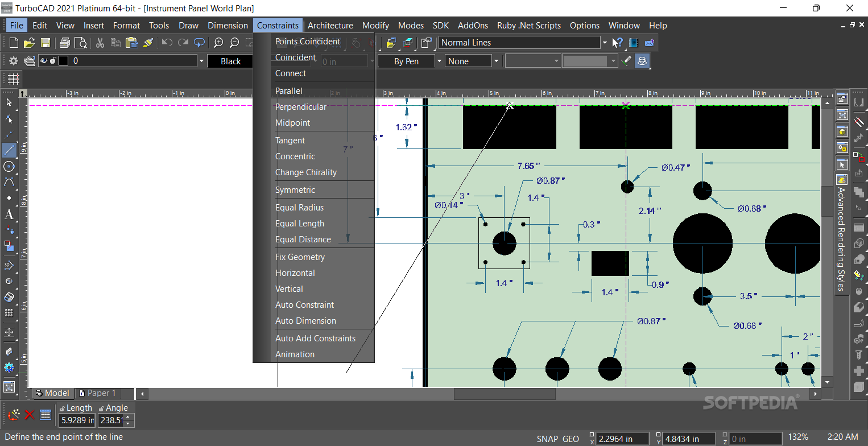
Task: Click the Design Director layers icon
Action: 29,61
